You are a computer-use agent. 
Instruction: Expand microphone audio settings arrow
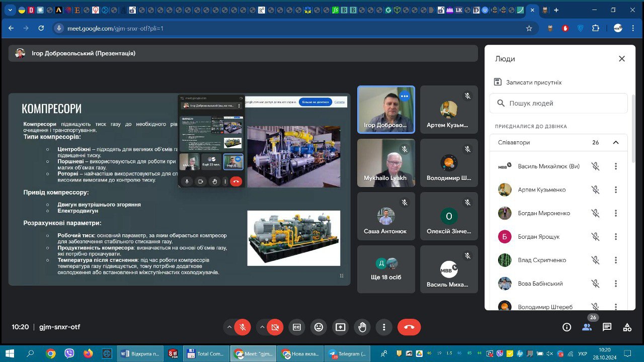point(229,327)
